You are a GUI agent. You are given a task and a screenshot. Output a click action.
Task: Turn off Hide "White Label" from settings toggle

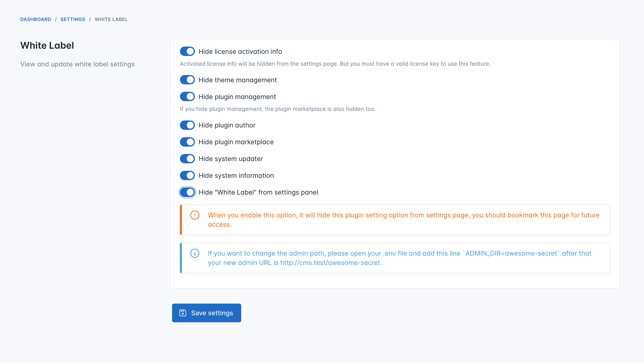(187, 192)
